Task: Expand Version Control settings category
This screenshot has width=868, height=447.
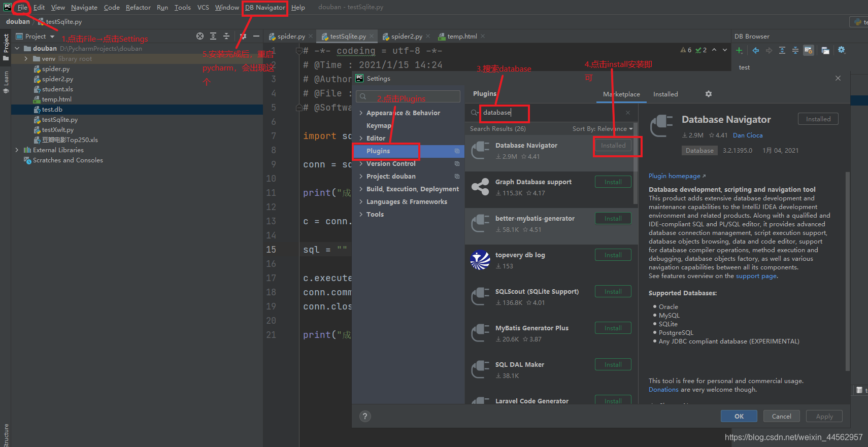Action: tap(361, 163)
